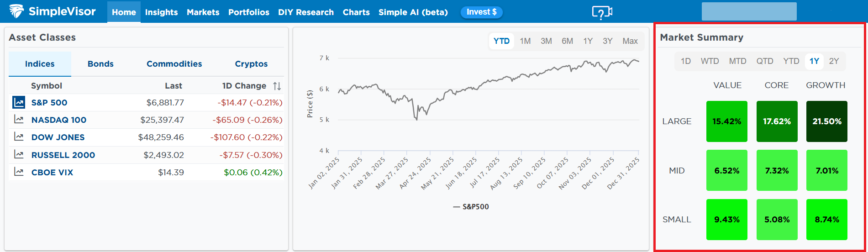Sort by 1D Change arrows icon
Screen dimensions: 868x252
click(277, 86)
